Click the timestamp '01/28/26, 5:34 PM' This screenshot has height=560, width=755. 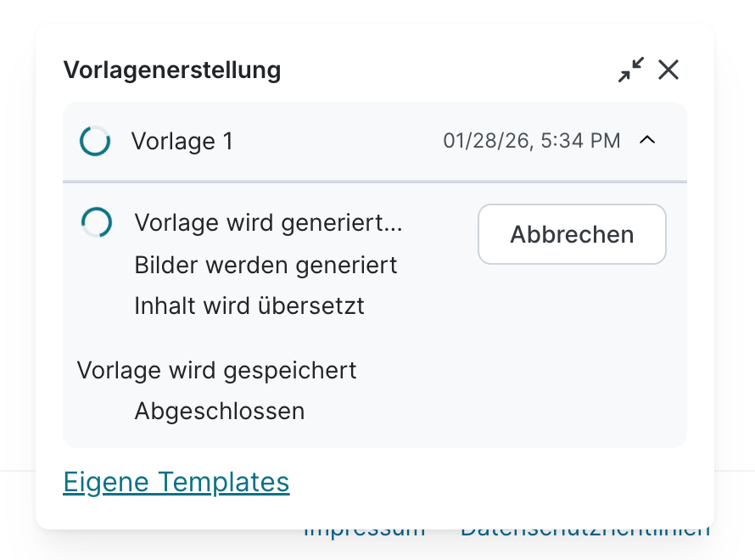533,140
